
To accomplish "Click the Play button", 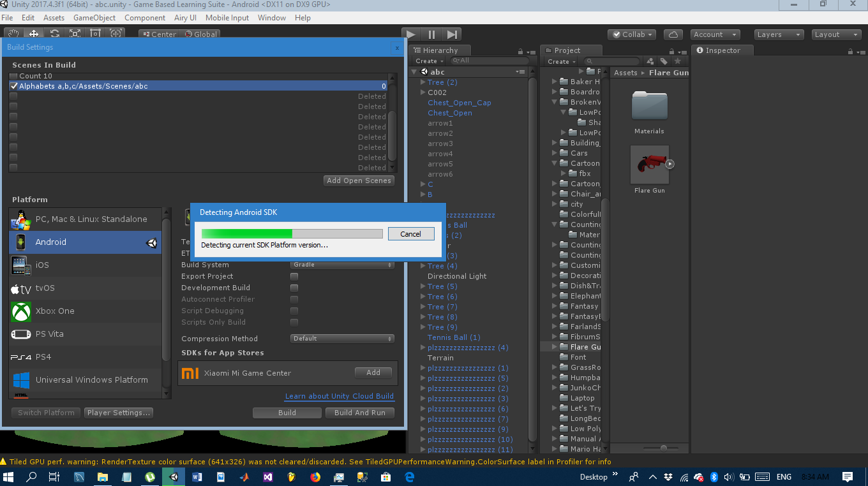I will [411, 34].
